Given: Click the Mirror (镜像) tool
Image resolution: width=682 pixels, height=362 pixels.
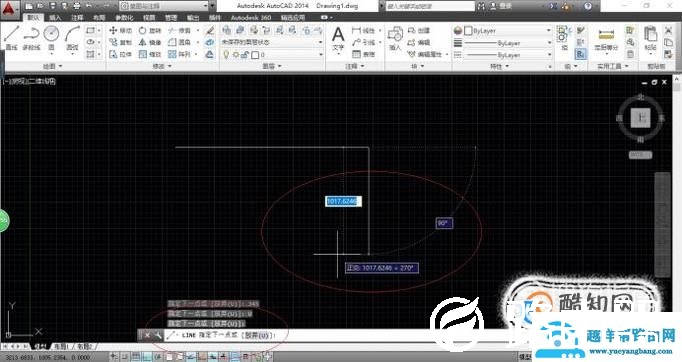Looking at the screenshot, I should [150, 42].
